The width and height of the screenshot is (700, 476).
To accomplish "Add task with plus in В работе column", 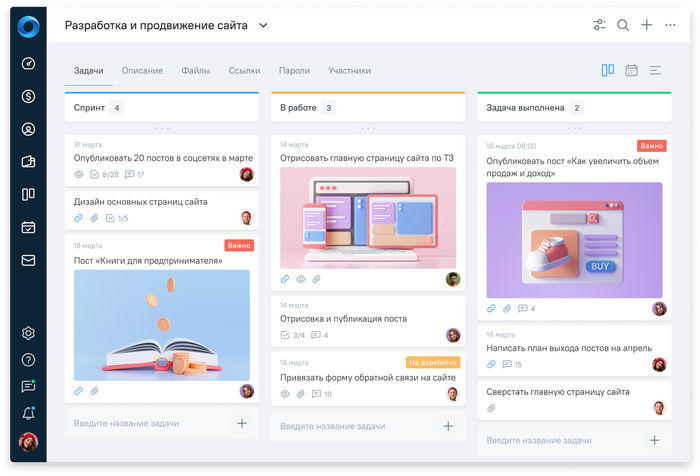I will 448,426.
